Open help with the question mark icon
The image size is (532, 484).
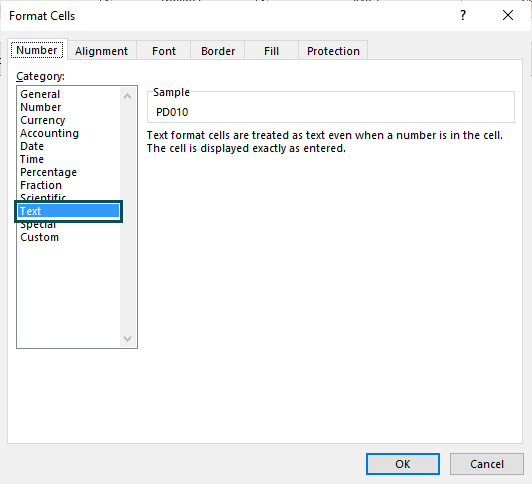(x=463, y=15)
